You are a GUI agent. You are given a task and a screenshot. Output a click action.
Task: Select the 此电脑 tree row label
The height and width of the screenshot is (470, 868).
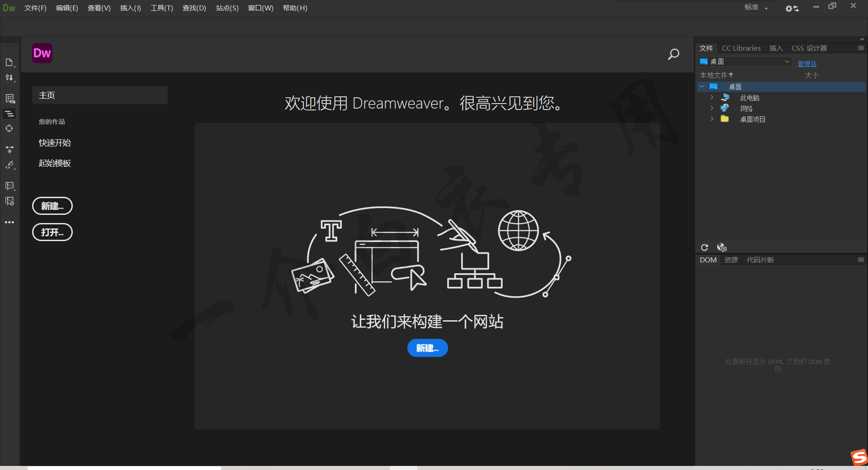750,98
